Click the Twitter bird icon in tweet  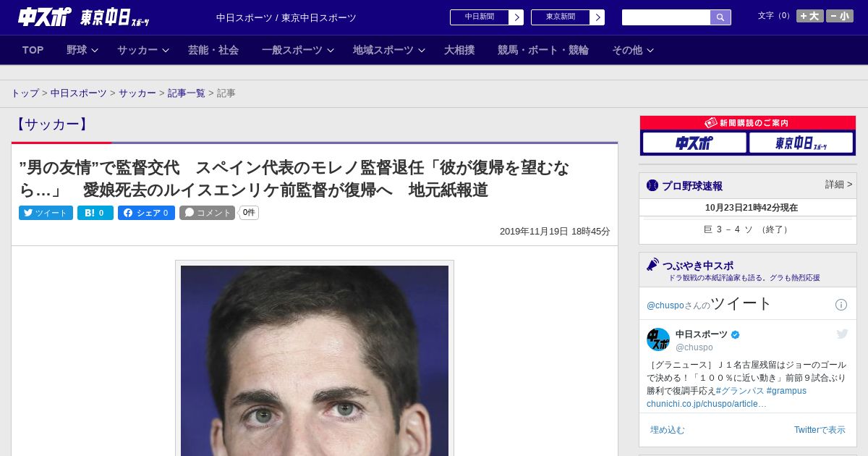point(842,334)
